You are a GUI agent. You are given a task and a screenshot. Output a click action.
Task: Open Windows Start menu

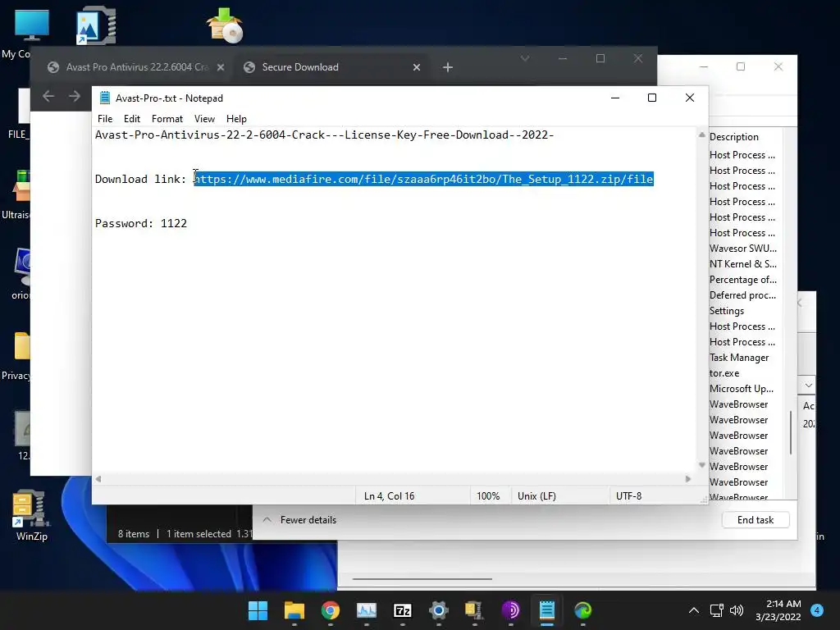[x=258, y=610]
